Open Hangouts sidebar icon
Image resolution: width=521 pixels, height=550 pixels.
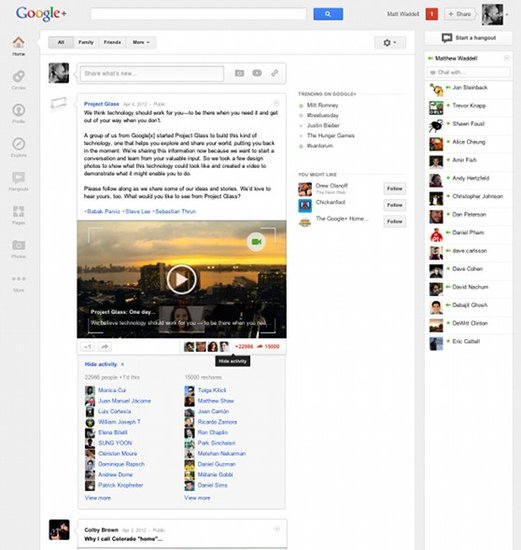coord(19,181)
